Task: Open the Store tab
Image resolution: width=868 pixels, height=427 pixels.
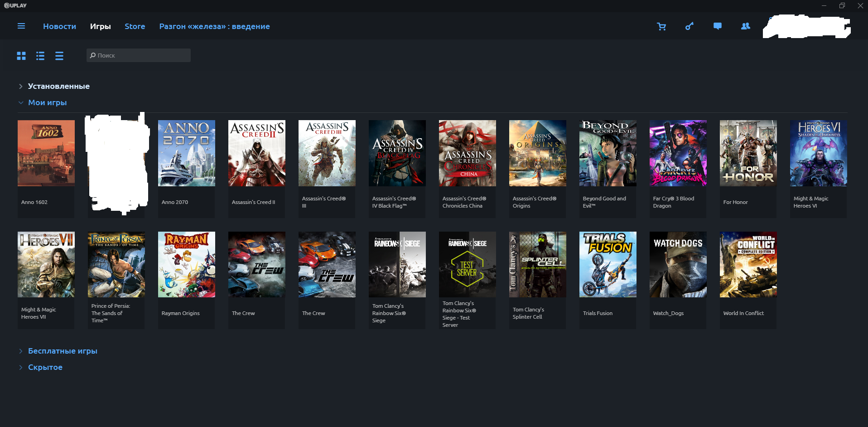Action: pos(135,26)
